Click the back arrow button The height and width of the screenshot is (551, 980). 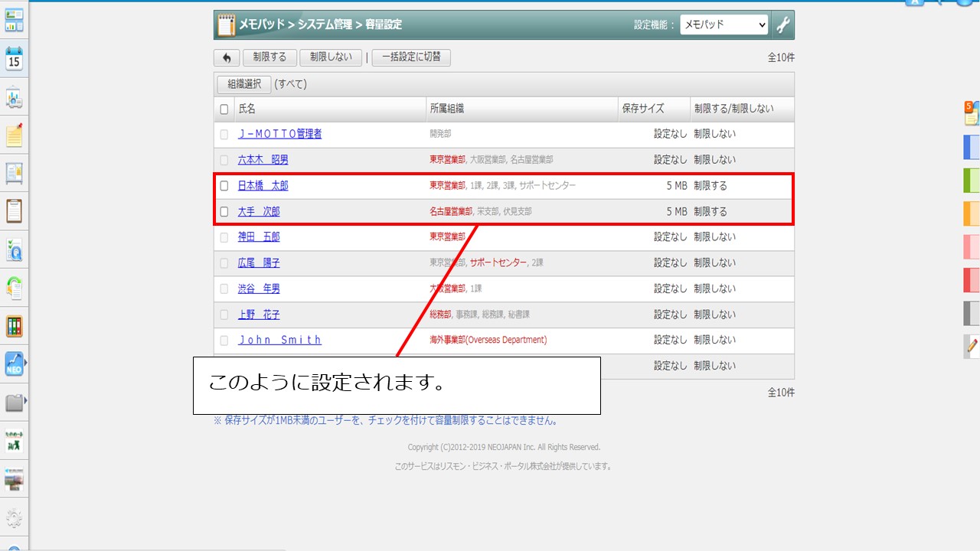[226, 57]
